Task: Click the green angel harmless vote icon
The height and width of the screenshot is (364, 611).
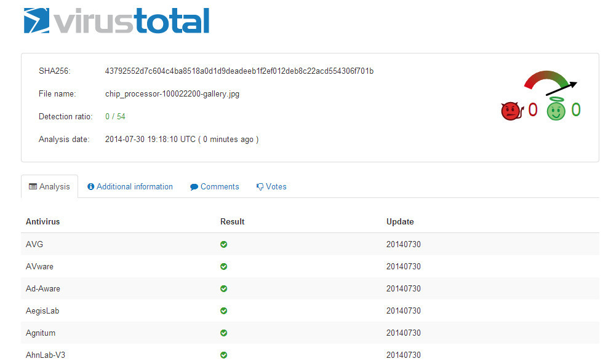Action: [556, 109]
